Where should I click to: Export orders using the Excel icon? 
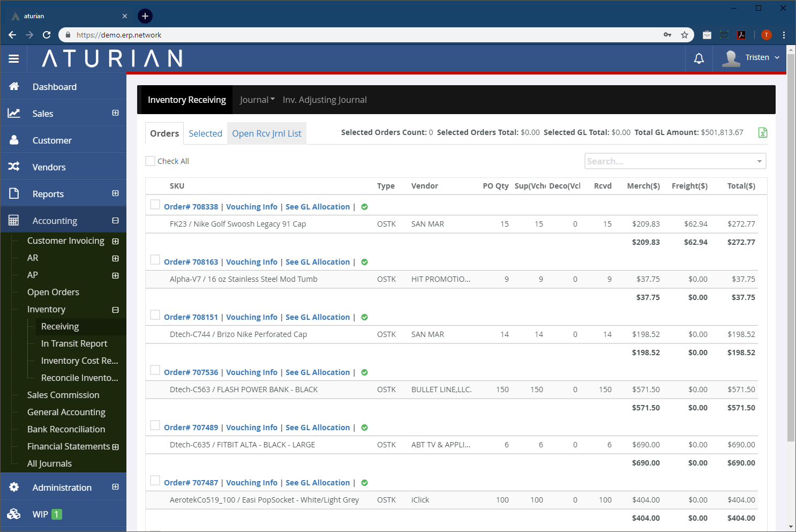coord(763,133)
